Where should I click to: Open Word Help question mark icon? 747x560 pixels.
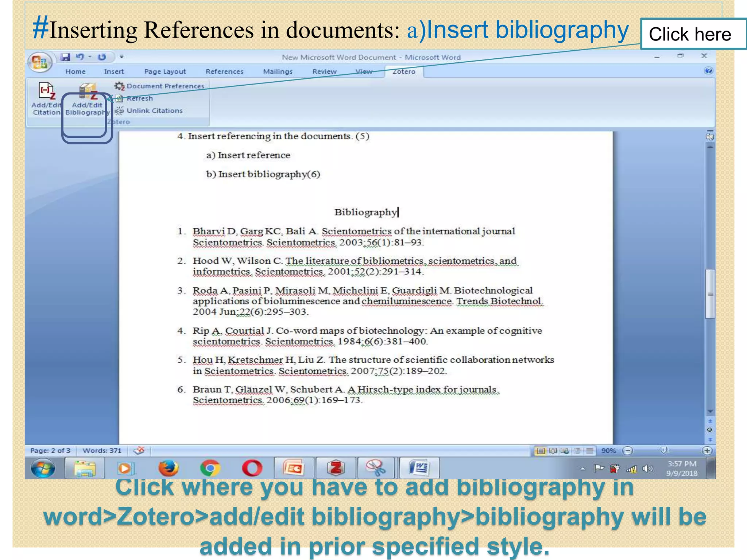(708, 71)
